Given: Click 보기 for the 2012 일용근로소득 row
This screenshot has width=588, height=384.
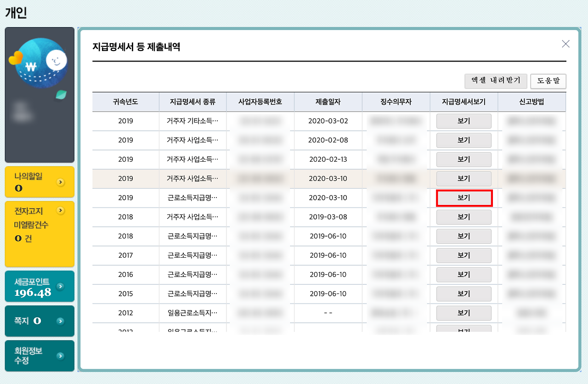Looking at the screenshot, I should tap(464, 313).
